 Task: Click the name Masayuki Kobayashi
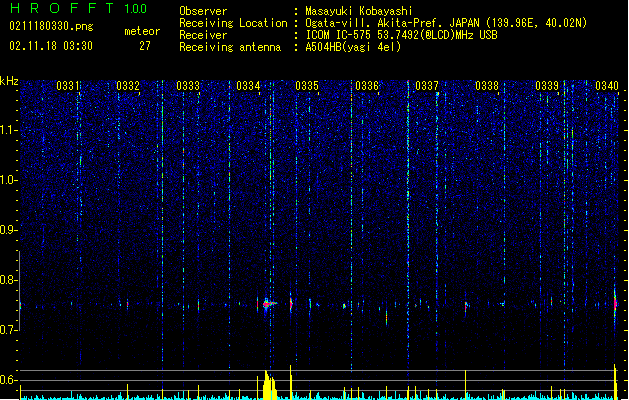tap(359, 11)
